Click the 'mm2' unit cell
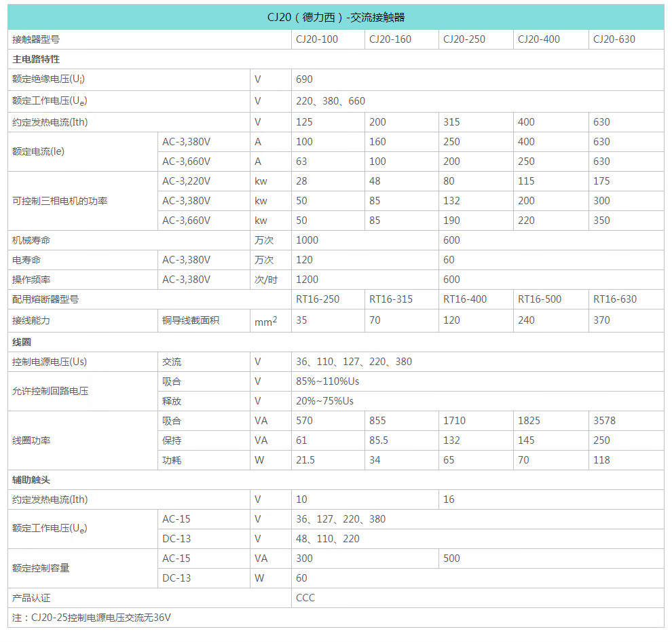The width and height of the screenshot is (672, 642). (x=265, y=321)
